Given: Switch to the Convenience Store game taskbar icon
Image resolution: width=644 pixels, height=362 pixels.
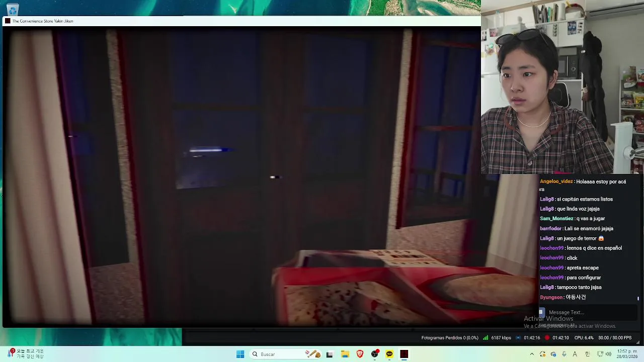Looking at the screenshot, I should point(404,354).
